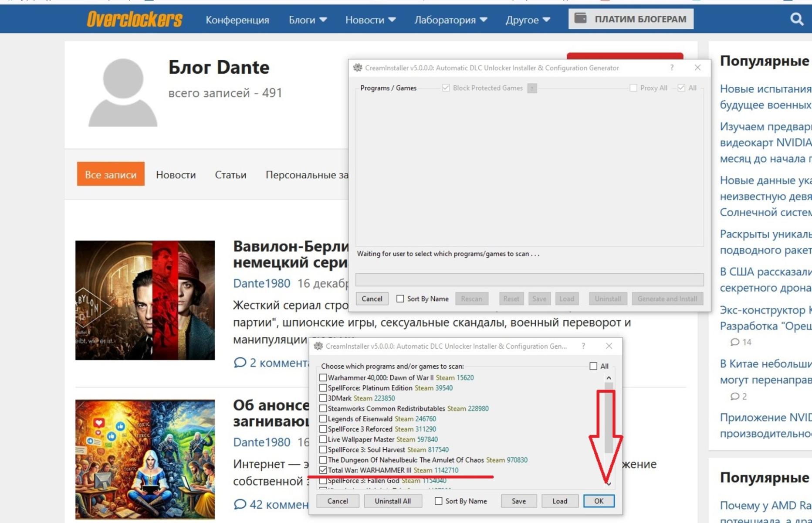Open the Об анонсе article title
The height and width of the screenshot is (523, 812).
271,414
